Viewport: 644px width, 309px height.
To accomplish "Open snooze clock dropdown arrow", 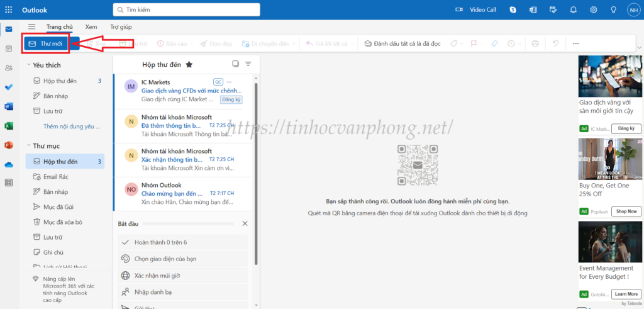I will (520, 43).
